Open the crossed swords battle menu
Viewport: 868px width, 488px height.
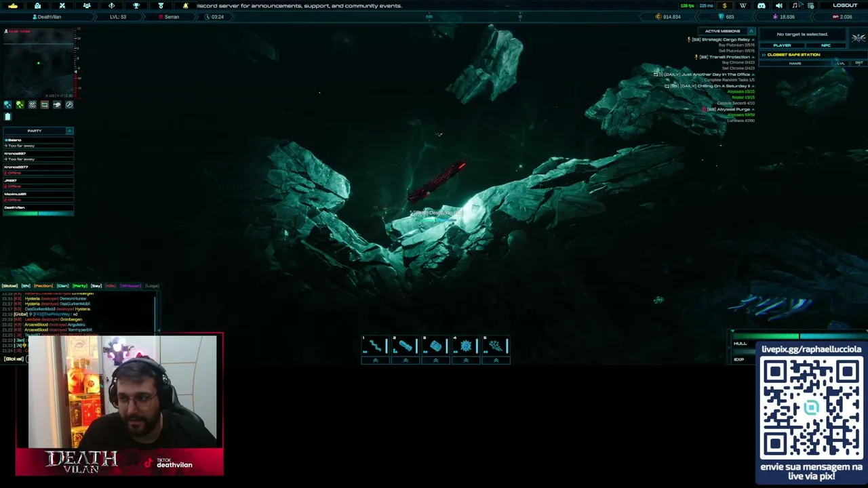(x=62, y=5)
